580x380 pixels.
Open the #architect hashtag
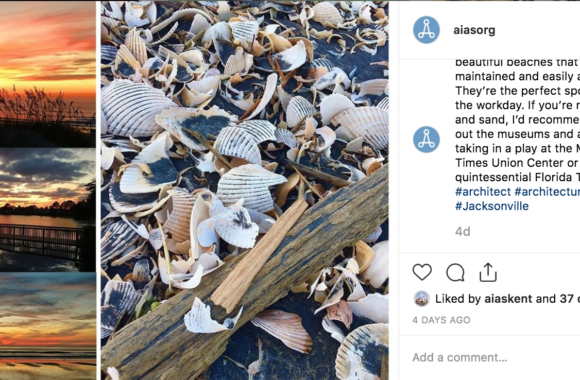click(x=483, y=192)
